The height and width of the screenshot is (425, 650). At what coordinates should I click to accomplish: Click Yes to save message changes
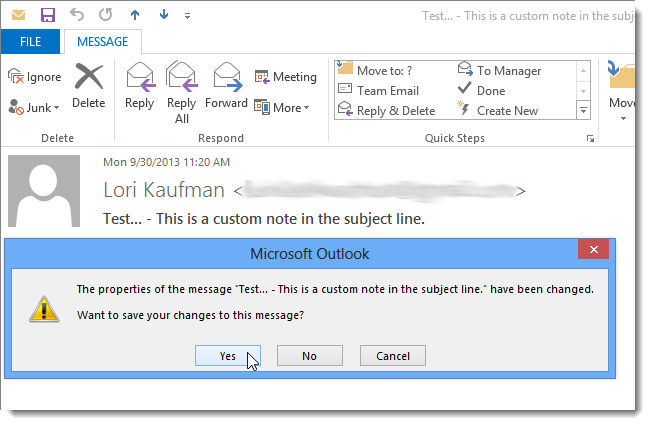coord(228,356)
